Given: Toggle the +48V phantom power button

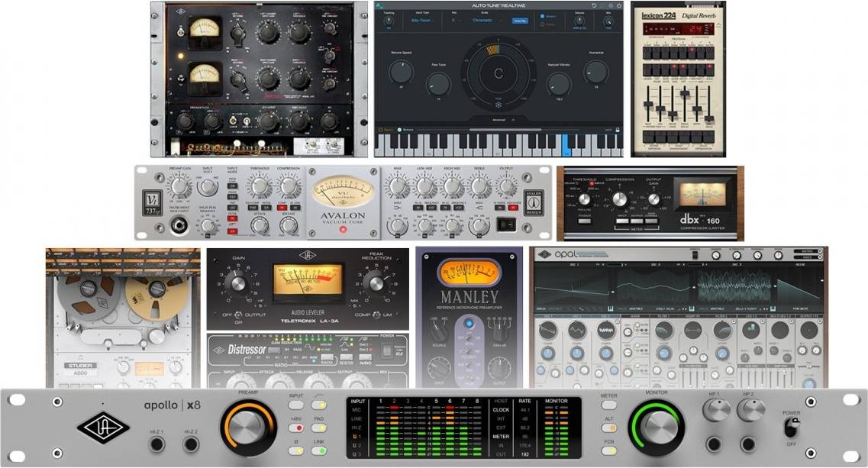Looking at the screenshot, I should pos(296,428).
